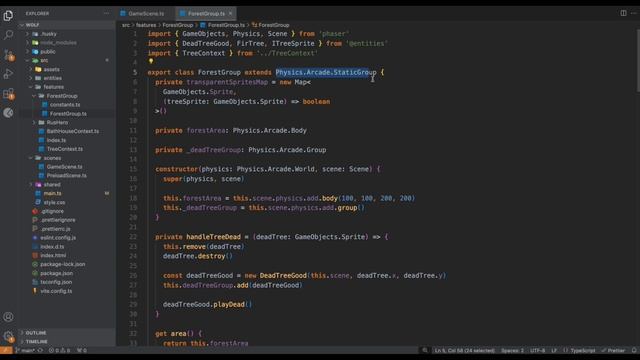This screenshot has height=360, width=640.
Task: Click the 'features' breadcrumb segment
Action: click(146, 25)
